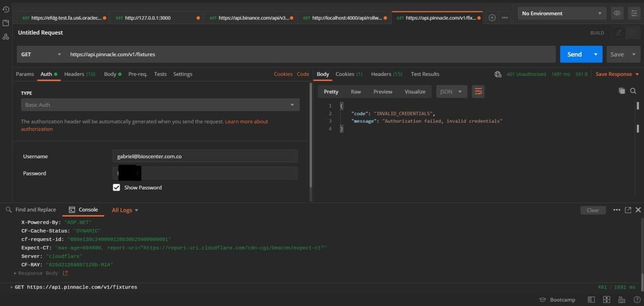The image size is (644, 306).
Task: Open the Code link in request pane
Action: tap(303, 74)
